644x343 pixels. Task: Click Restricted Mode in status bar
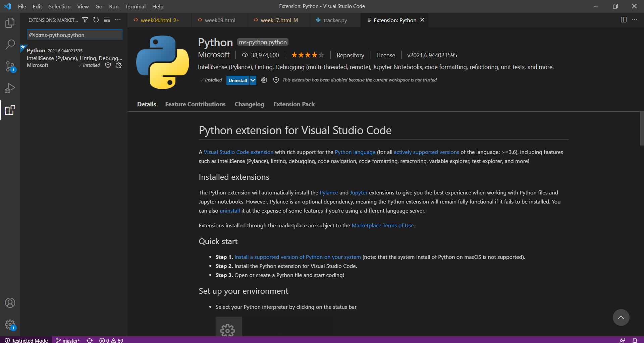coord(26,340)
